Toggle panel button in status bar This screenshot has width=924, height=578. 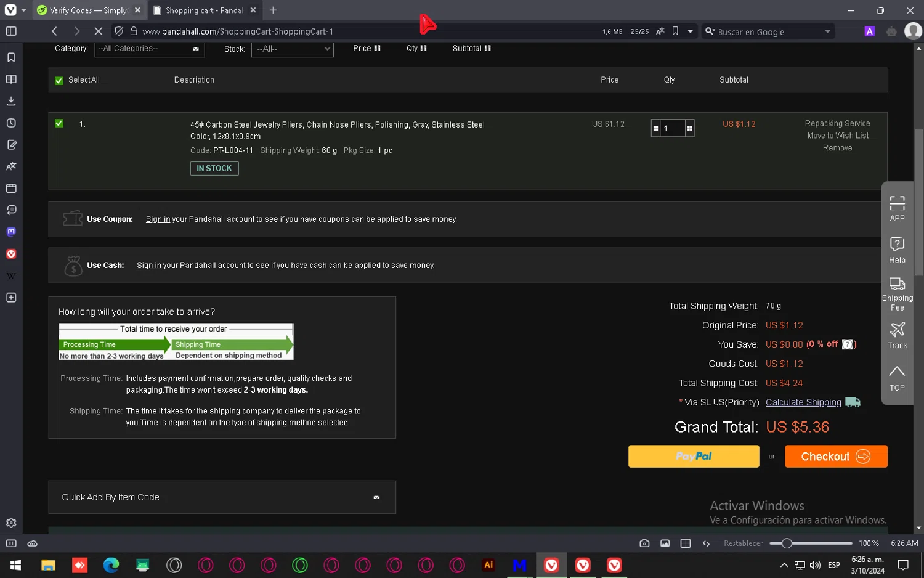click(x=11, y=543)
